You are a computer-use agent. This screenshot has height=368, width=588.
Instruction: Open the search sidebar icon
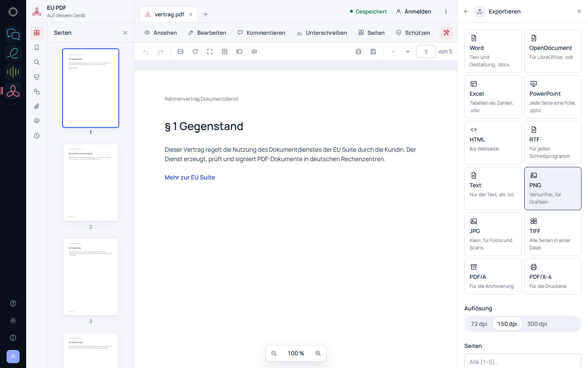pos(37,62)
